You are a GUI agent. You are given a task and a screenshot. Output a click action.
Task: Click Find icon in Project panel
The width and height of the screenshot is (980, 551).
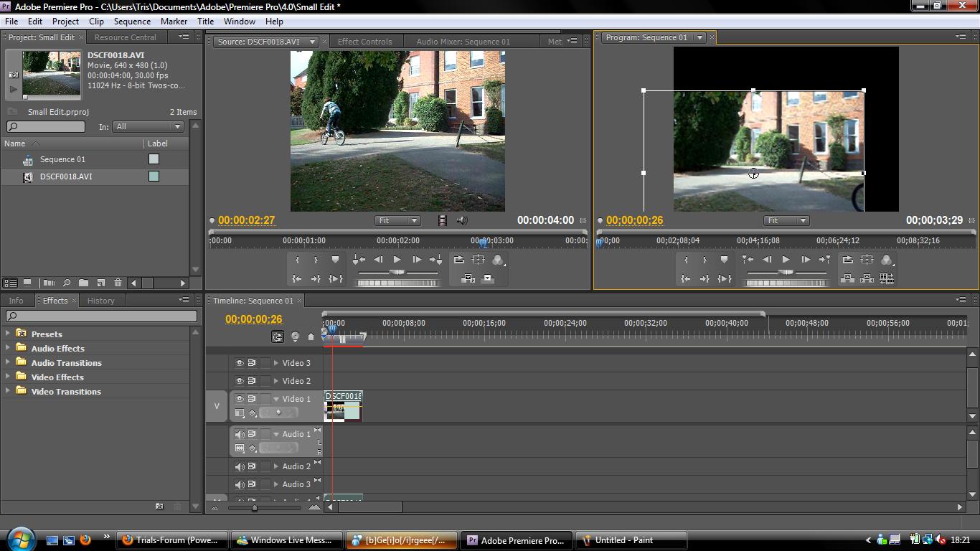[x=66, y=283]
